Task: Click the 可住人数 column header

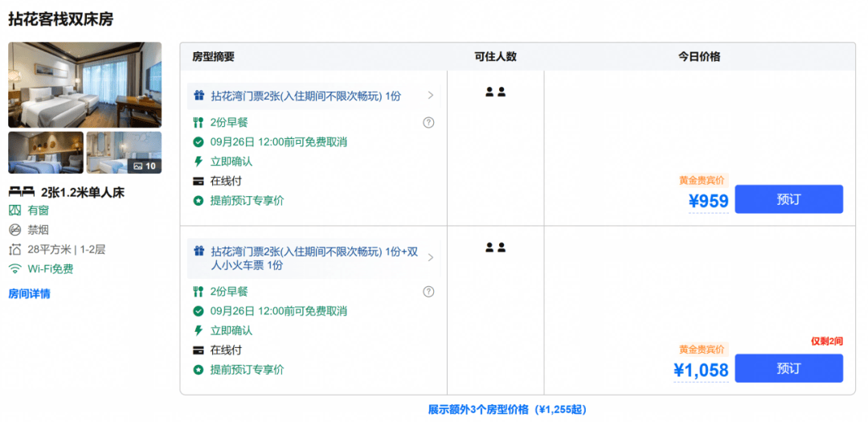Action: (x=495, y=56)
